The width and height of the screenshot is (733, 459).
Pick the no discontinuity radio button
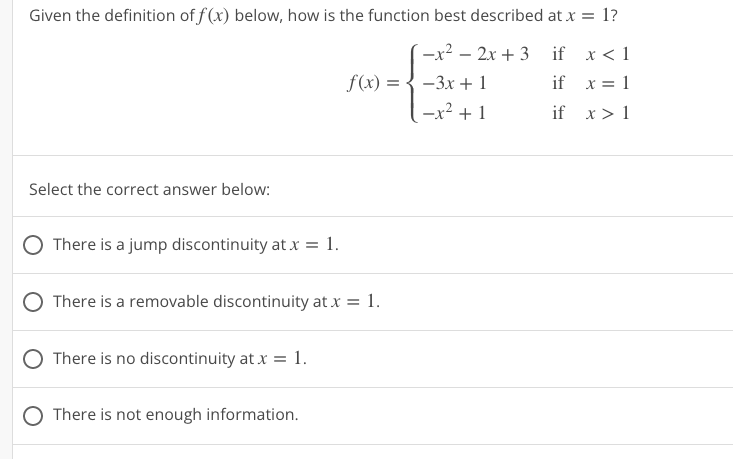click(33, 359)
